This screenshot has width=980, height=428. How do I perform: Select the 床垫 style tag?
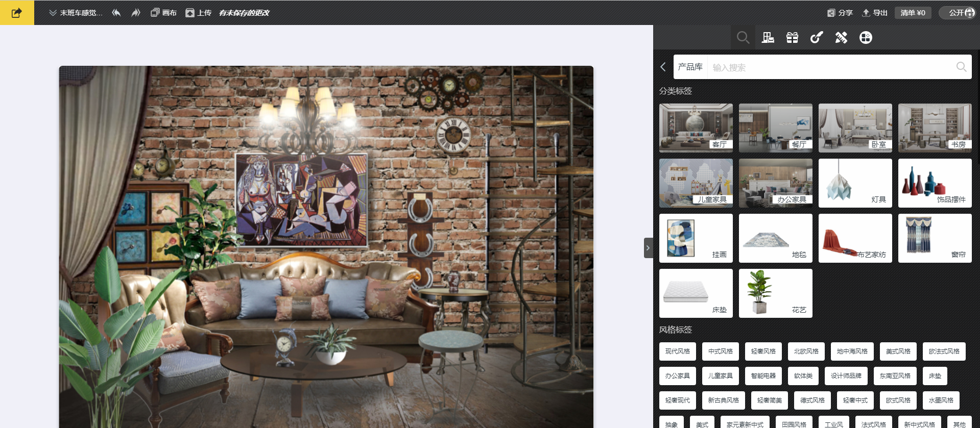(x=935, y=376)
